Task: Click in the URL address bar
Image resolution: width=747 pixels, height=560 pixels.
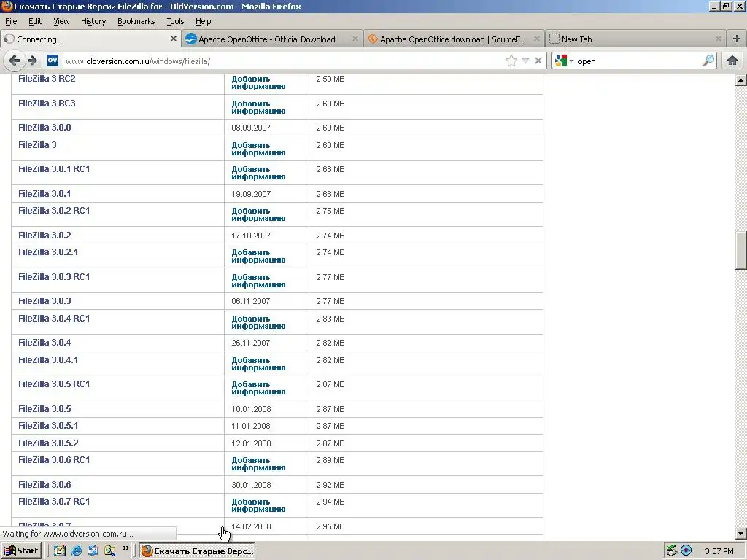Action: point(284,61)
